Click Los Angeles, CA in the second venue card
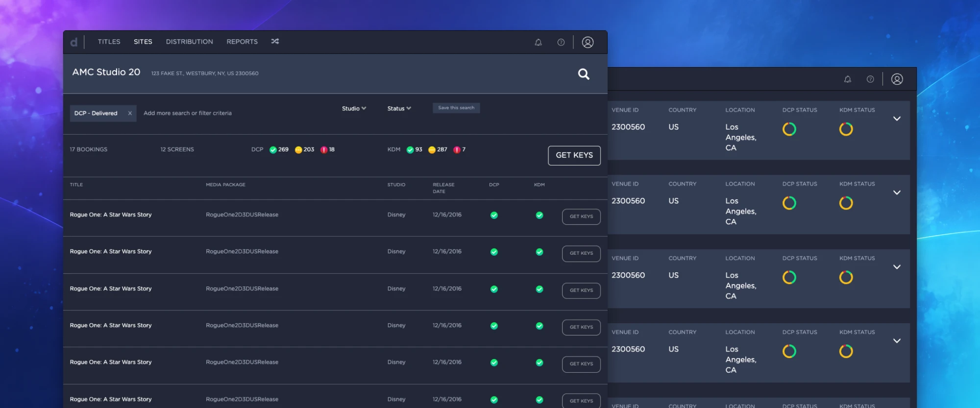Image resolution: width=980 pixels, height=408 pixels. point(741,211)
